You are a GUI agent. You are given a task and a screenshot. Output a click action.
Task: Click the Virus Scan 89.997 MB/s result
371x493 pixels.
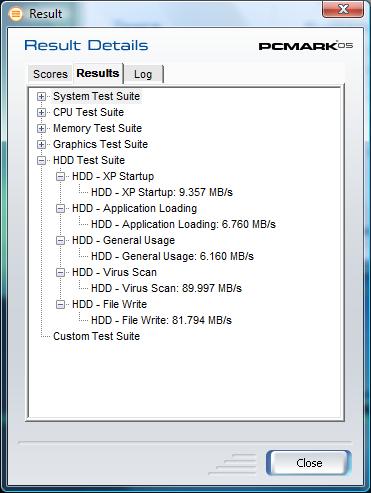click(166, 288)
